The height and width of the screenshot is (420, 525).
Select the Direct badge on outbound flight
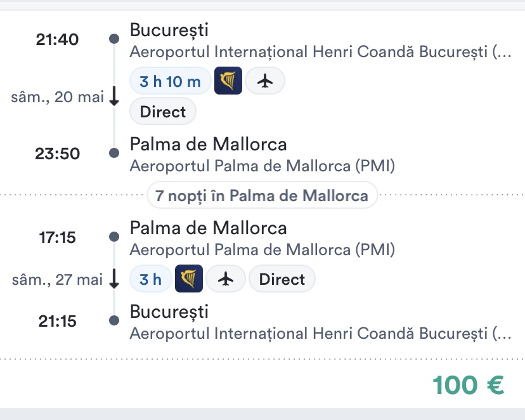163,112
